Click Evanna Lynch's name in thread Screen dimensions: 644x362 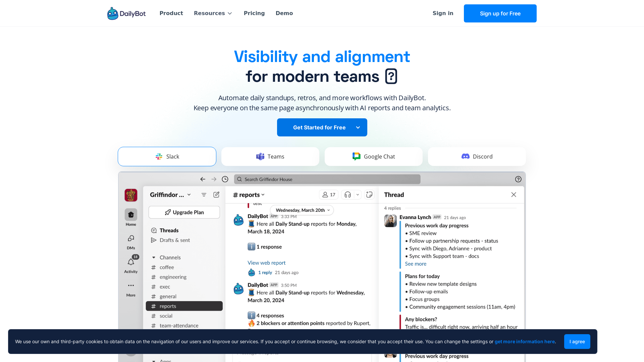click(x=415, y=217)
